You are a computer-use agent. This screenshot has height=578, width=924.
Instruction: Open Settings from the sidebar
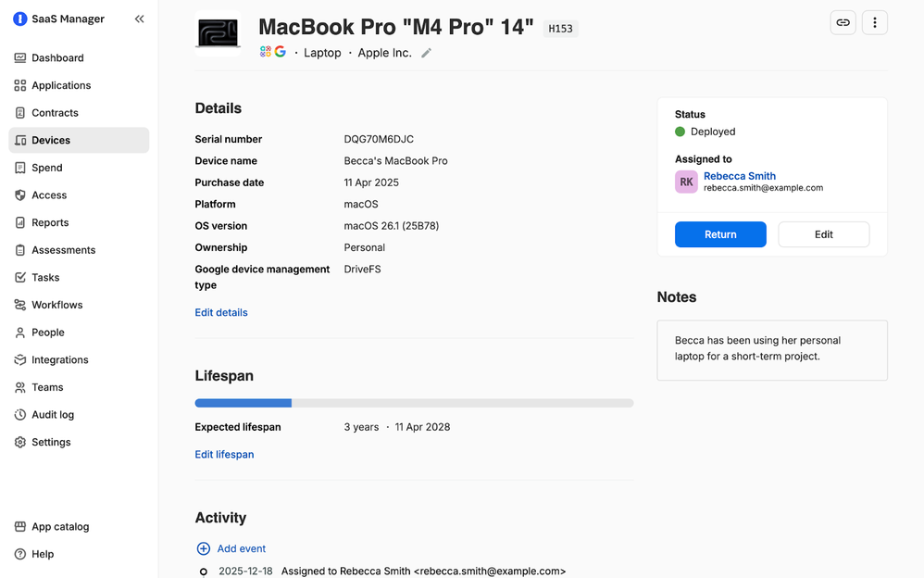(x=51, y=443)
